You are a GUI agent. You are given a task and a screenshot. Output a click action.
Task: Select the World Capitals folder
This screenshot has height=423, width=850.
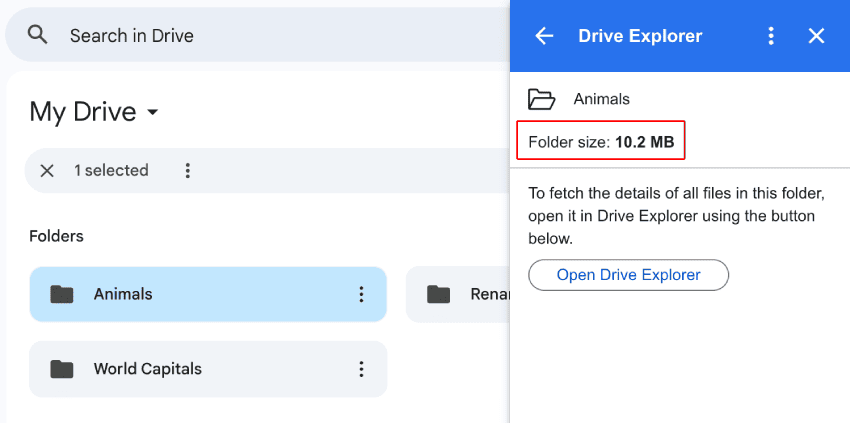click(x=208, y=369)
